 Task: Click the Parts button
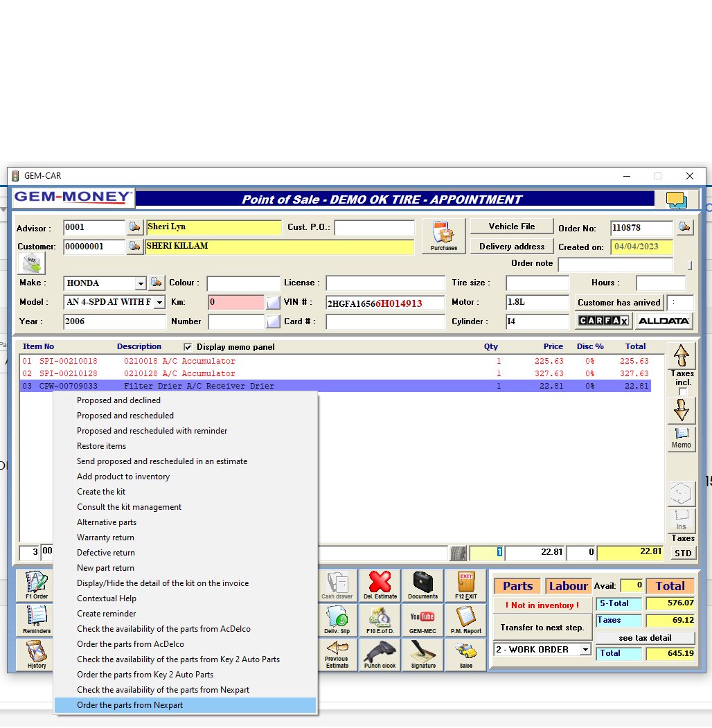tap(517, 587)
